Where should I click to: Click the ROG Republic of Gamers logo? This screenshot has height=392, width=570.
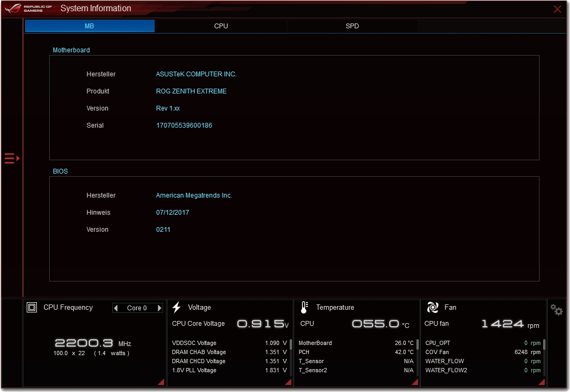[x=29, y=9]
